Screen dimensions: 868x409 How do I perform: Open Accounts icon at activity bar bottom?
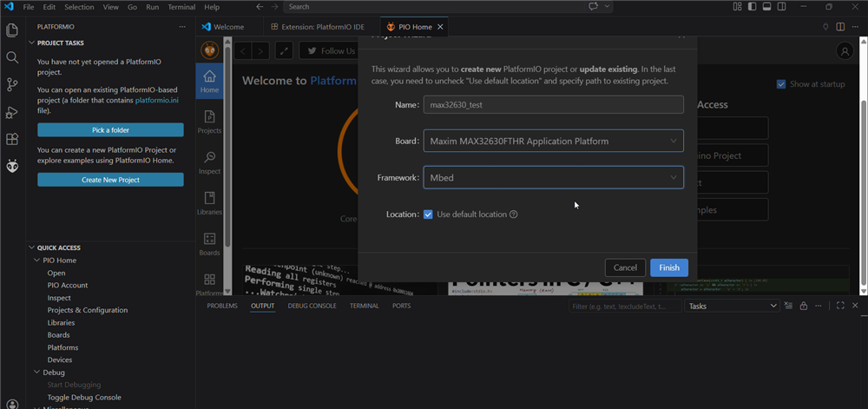(12, 404)
